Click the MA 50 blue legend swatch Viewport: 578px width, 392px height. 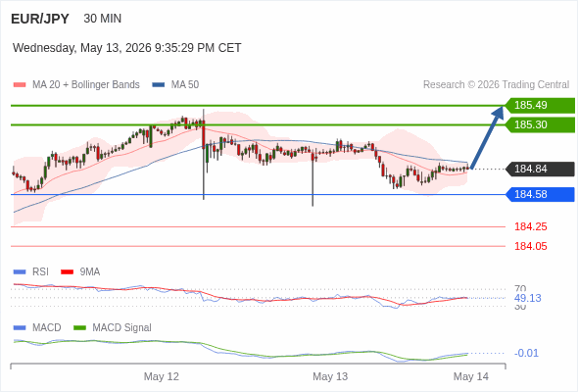[159, 85]
